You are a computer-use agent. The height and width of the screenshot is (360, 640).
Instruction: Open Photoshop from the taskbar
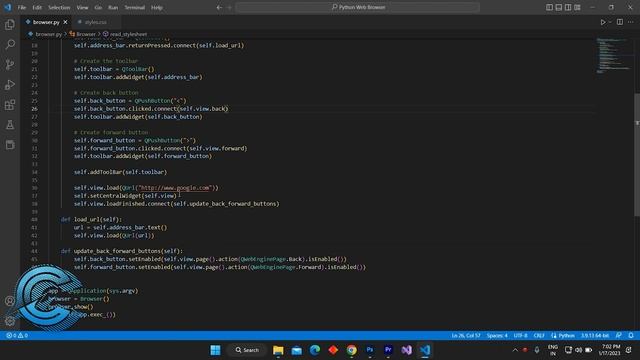pyautogui.click(x=370, y=350)
